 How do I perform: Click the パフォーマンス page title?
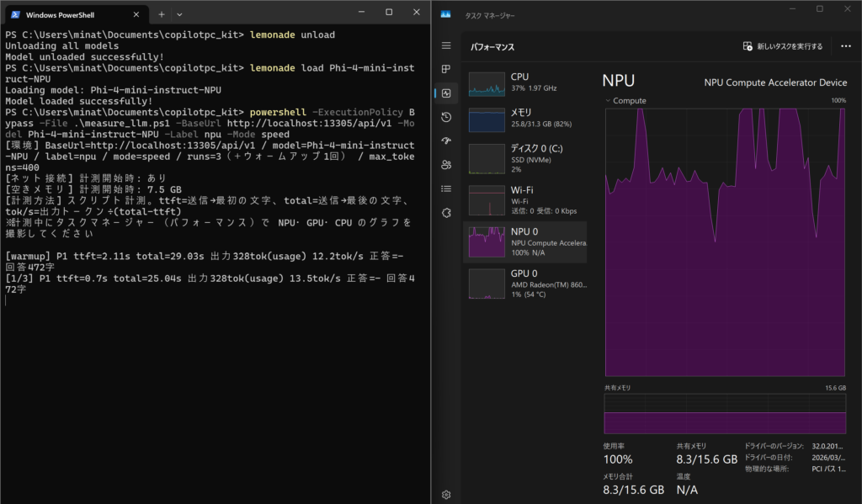tap(492, 47)
